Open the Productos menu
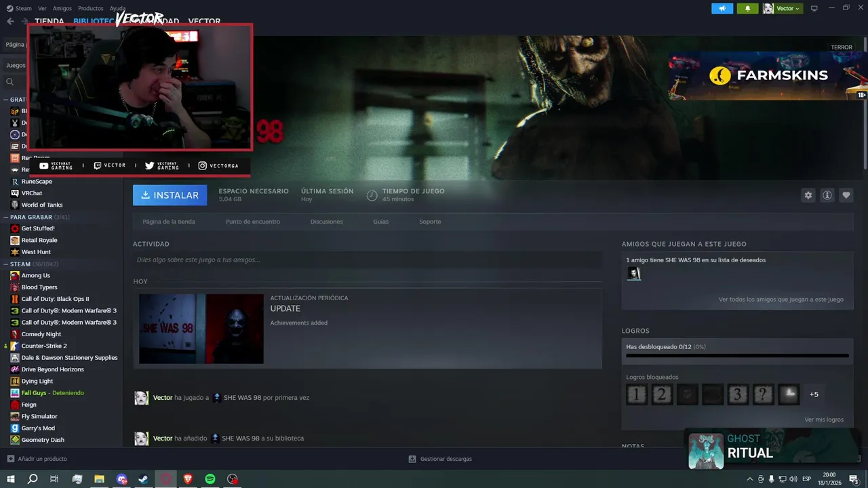This screenshot has width=868, height=488. pyautogui.click(x=90, y=8)
